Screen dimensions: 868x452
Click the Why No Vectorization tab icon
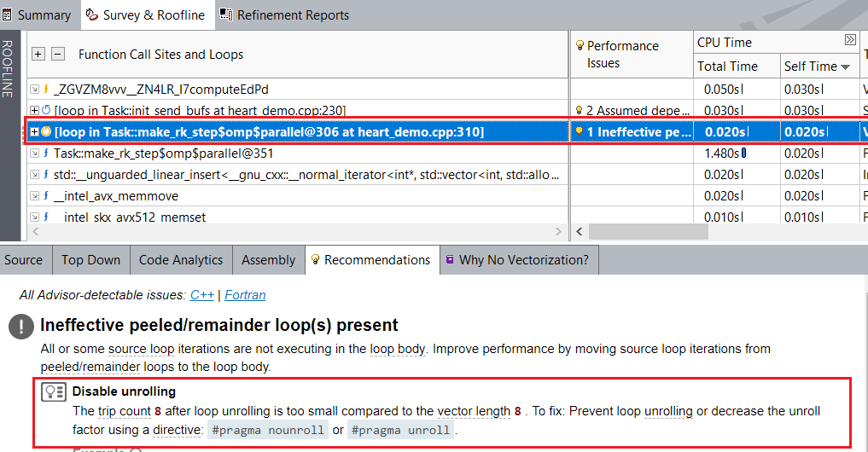click(450, 260)
